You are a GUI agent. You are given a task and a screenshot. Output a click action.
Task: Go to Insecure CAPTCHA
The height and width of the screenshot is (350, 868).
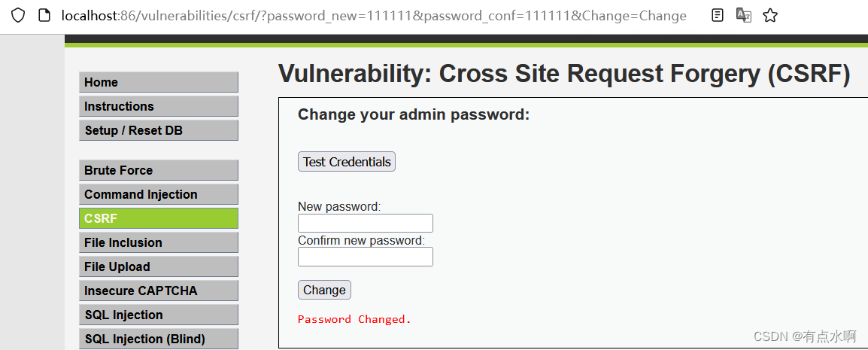tap(158, 291)
